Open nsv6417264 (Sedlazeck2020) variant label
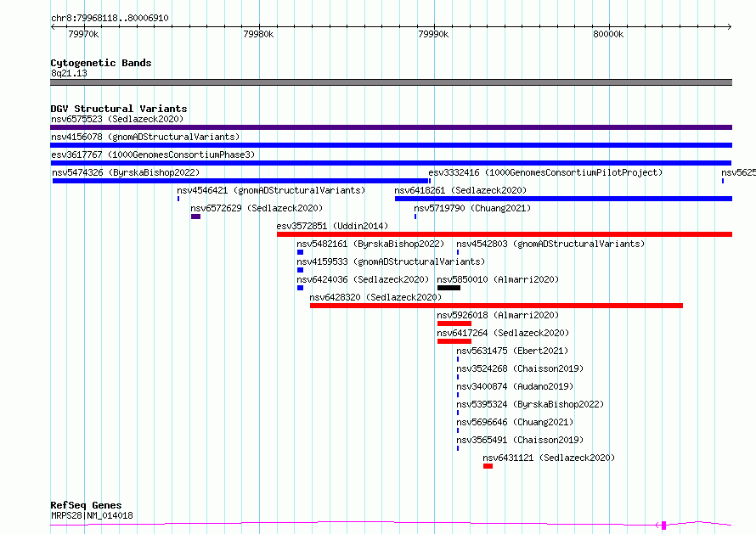The width and height of the screenshot is (756, 534). 503,333
